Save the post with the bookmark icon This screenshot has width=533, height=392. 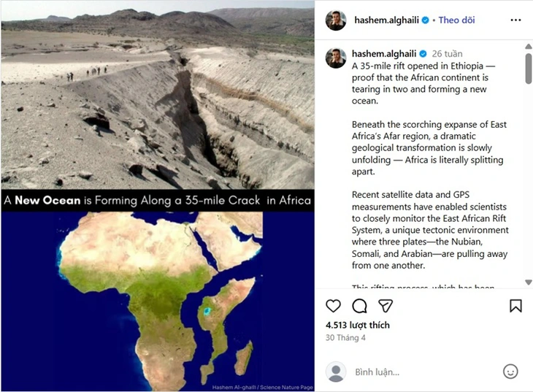coord(515,306)
